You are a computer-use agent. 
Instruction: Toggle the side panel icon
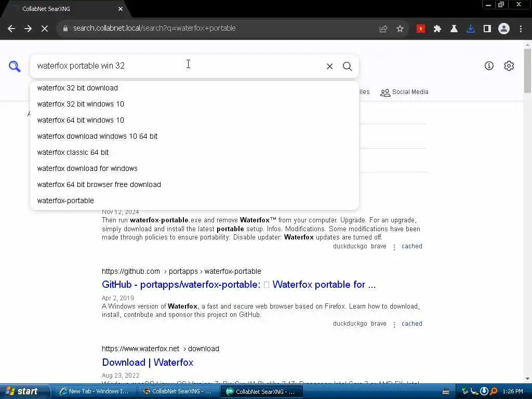click(x=487, y=29)
